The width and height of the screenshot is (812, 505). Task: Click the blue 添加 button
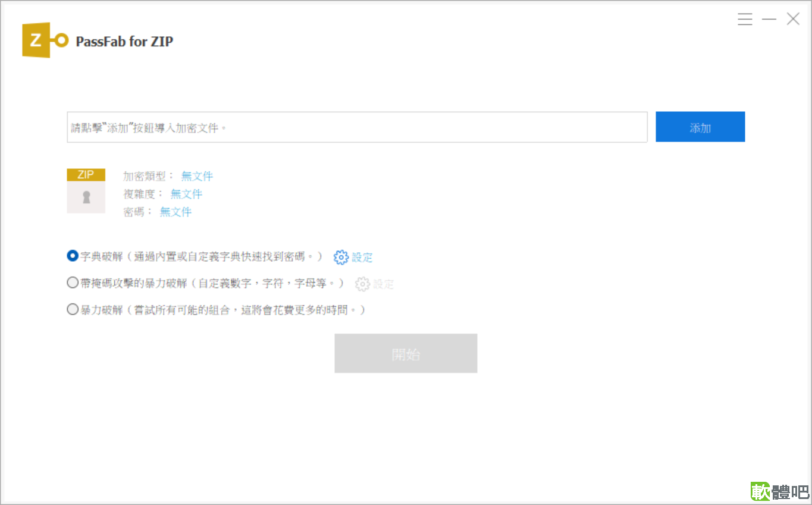pos(700,127)
